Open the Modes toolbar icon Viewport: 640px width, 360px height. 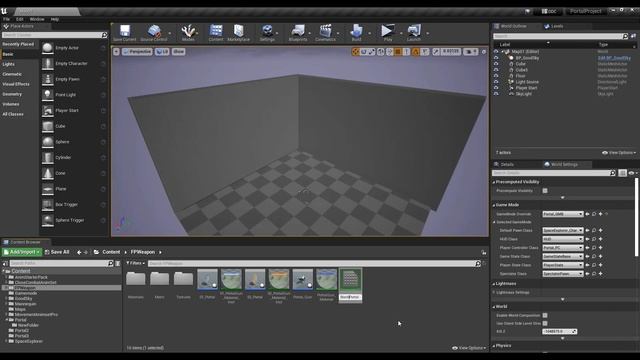[188, 33]
